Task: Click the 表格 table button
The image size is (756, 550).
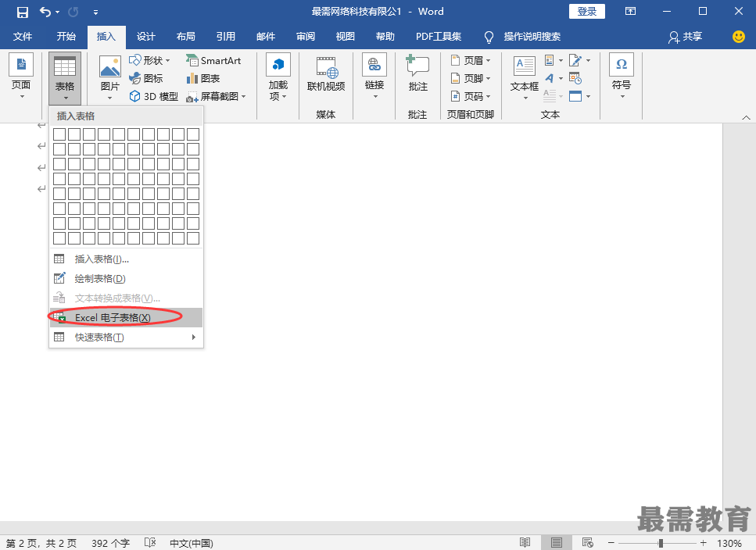Action: [x=65, y=78]
